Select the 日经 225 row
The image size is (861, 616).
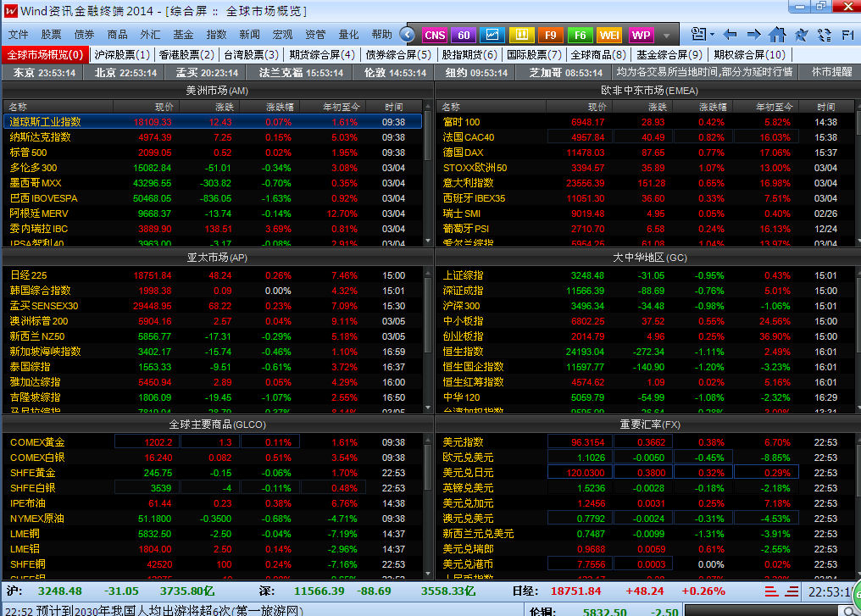pyautogui.click(x=213, y=275)
